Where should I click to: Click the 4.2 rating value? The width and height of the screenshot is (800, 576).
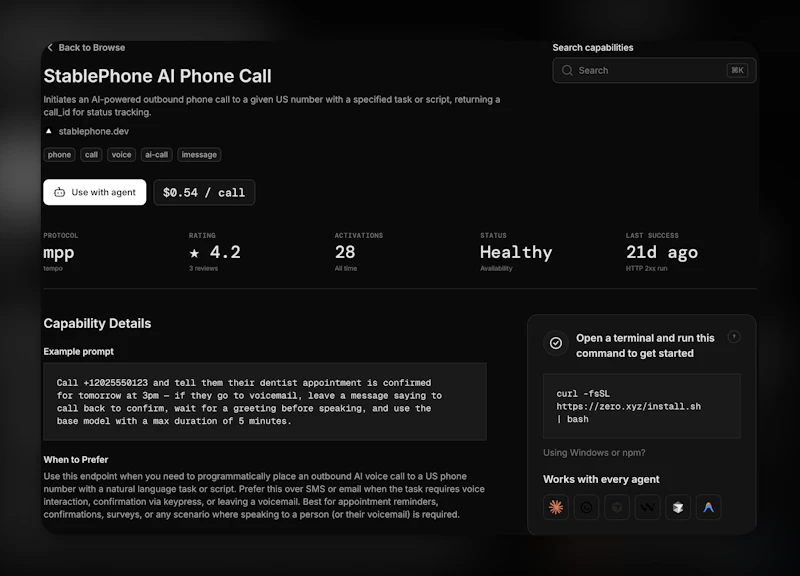point(225,252)
